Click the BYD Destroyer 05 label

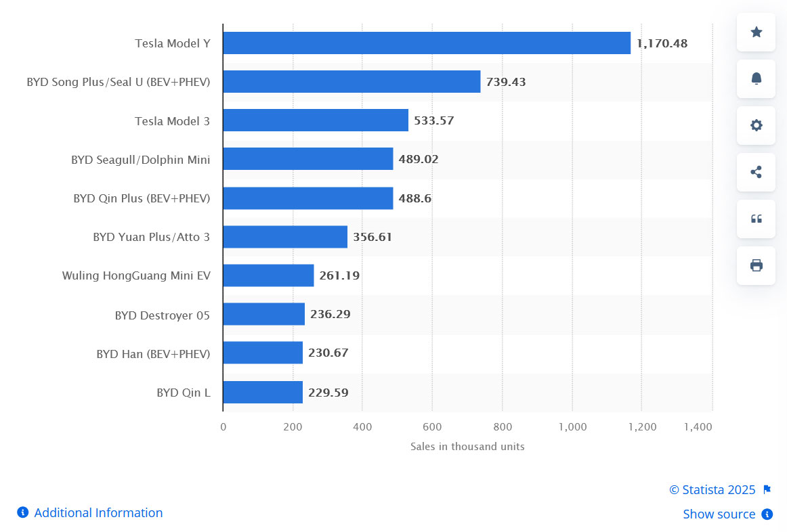tap(162, 315)
